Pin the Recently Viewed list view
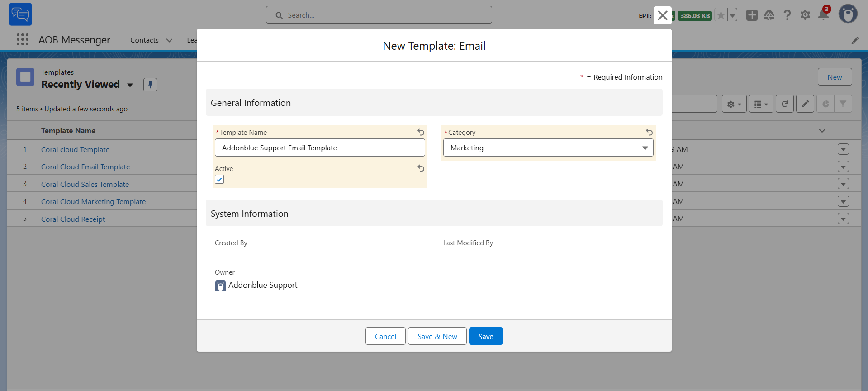Viewport: 868px width, 391px height. point(150,85)
